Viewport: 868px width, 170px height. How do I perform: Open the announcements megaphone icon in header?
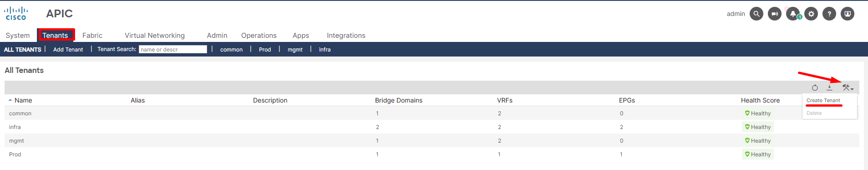(774, 14)
